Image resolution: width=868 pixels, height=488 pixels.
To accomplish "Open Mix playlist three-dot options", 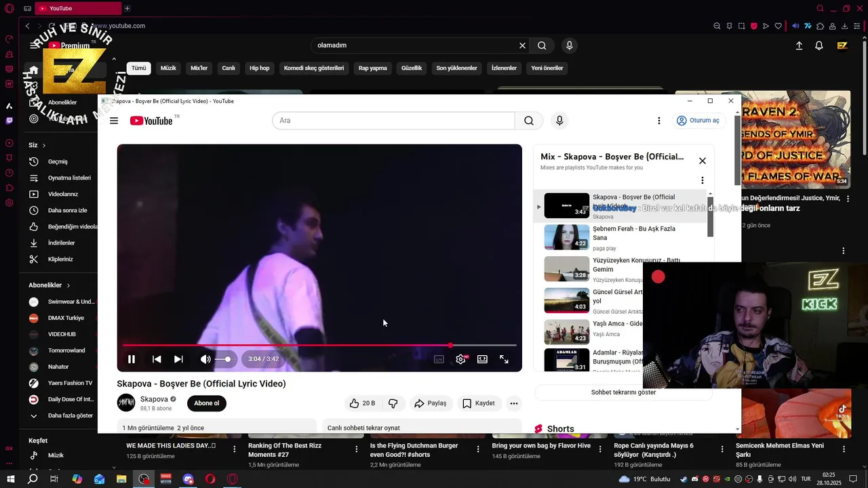I will (x=703, y=180).
